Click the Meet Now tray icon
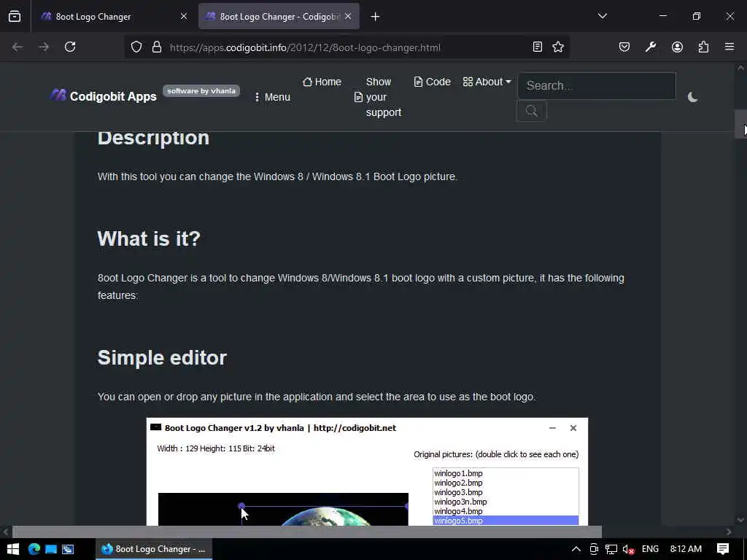The image size is (747, 560). pos(594,549)
